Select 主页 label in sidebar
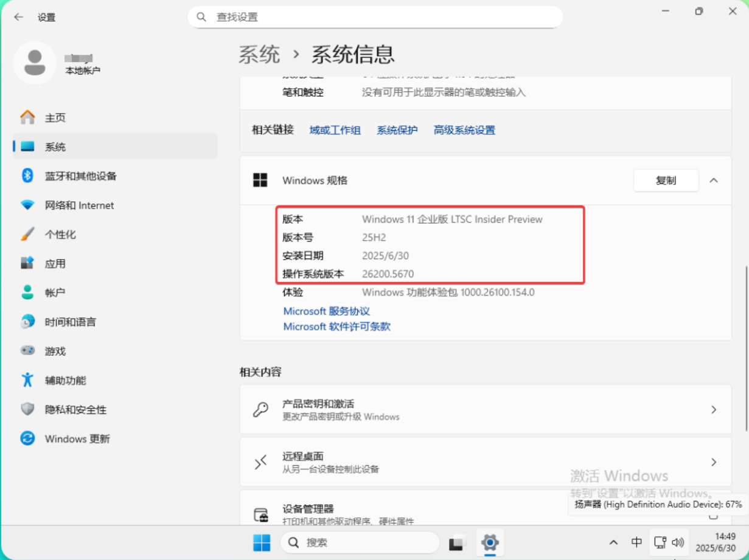The width and height of the screenshot is (749, 560). [55, 118]
